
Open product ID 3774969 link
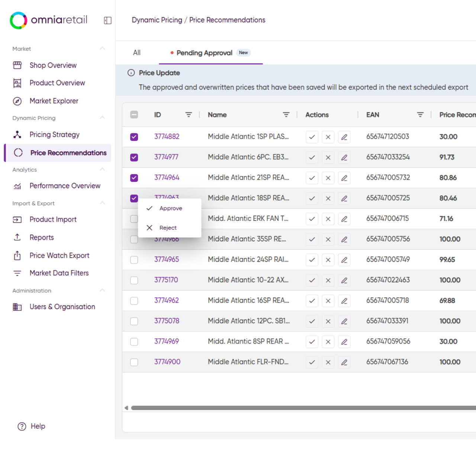[166, 341]
